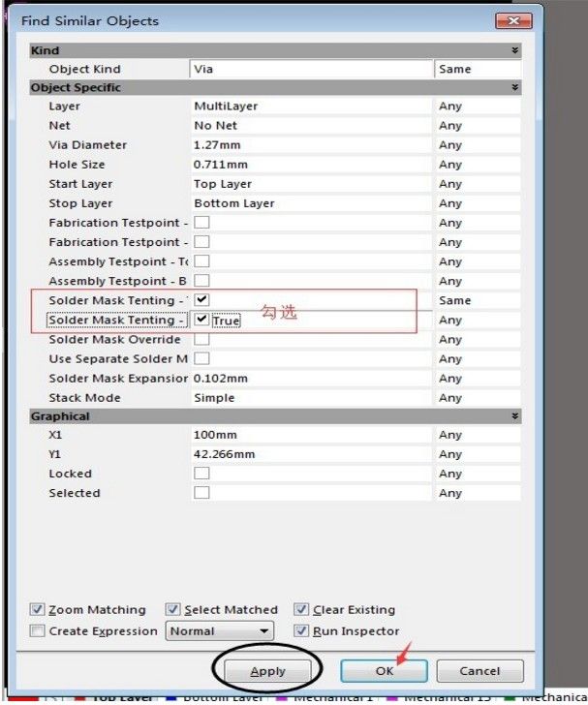Confirm with the OK button
The height and width of the screenshot is (705, 588).
[x=385, y=671]
